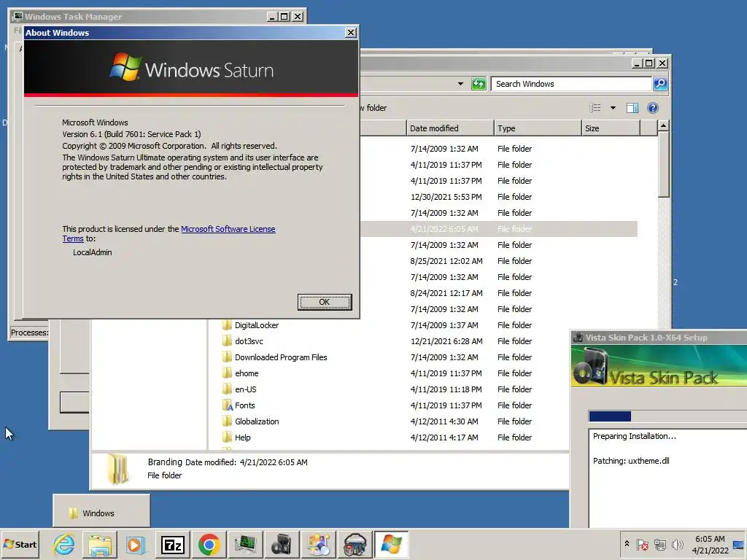Click the DigitalLocker folder icon
The height and width of the screenshot is (560, 747).
[228, 325]
